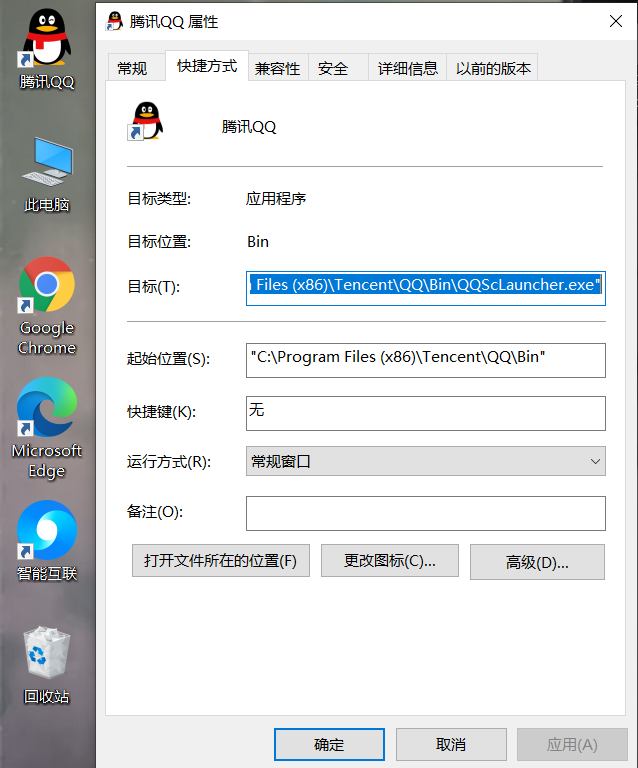
Task: Open the 以前的版本 tab
Action: 493,68
